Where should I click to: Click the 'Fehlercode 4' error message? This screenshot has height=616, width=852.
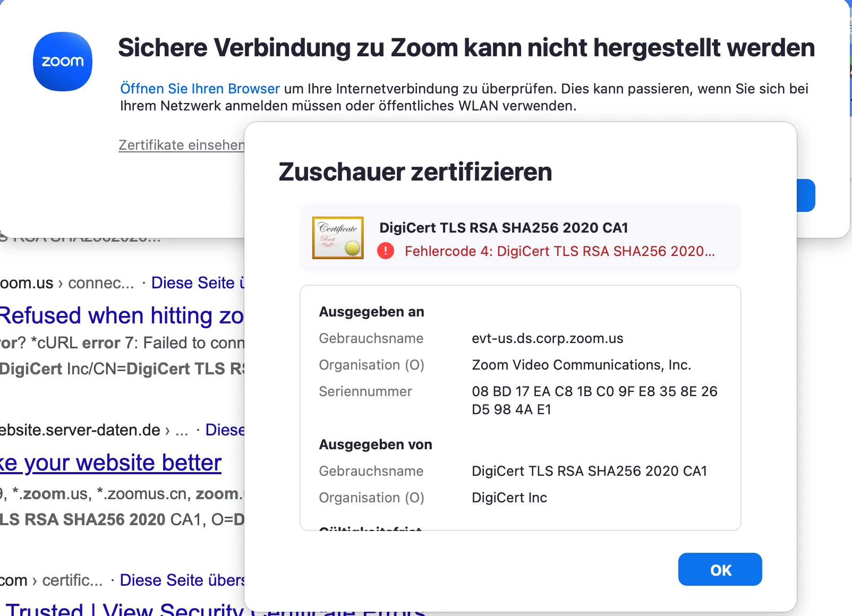pos(560,251)
